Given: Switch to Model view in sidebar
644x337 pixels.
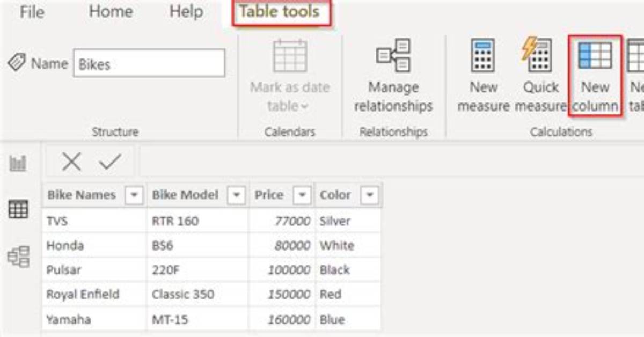Looking at the screenshot, I should click(x=18, y=257).
